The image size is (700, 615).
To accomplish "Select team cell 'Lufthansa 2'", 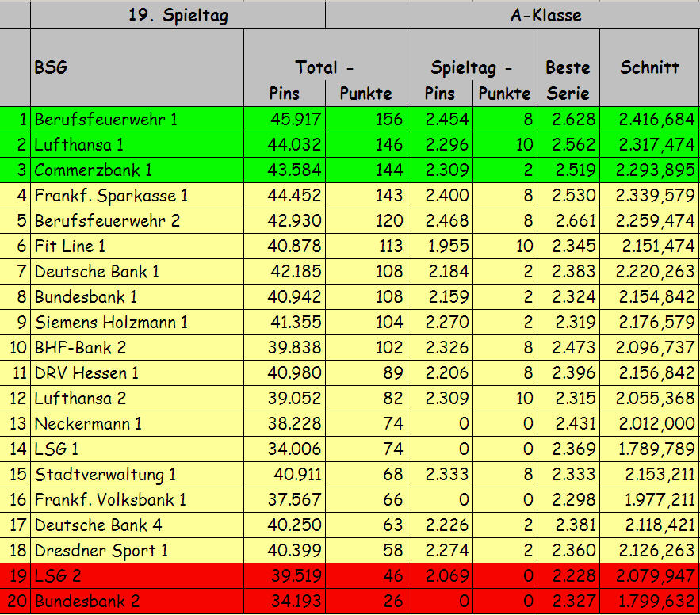I will pyautogui.click(x=137, y=398).
